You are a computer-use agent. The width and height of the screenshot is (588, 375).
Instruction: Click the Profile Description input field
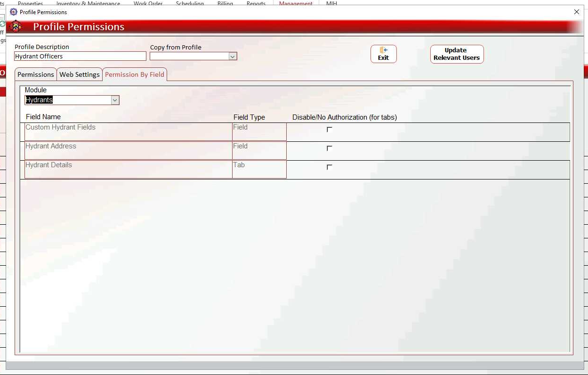coord(80,56)
